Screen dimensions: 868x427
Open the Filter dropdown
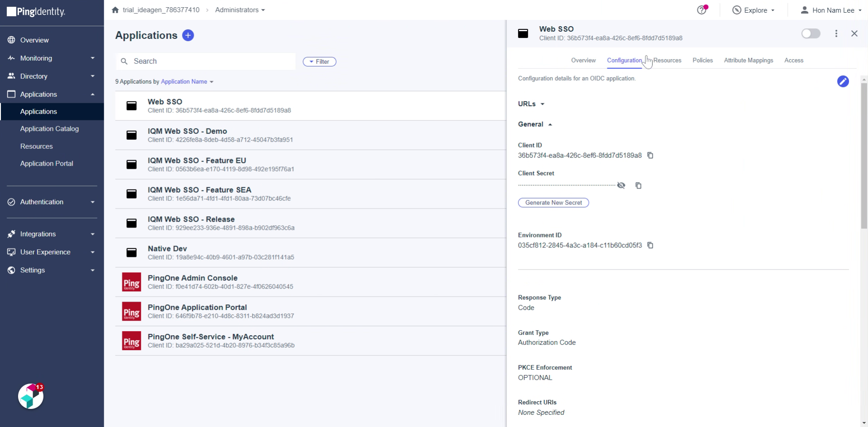(320, 62)
